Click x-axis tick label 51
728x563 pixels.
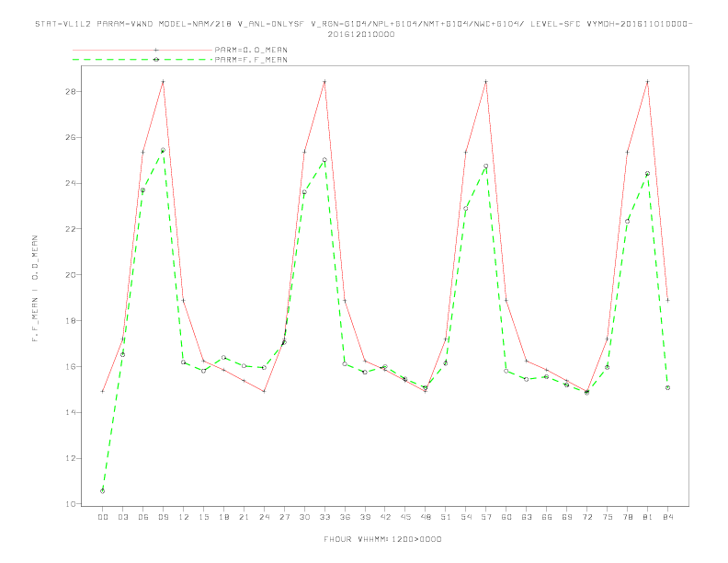coord(446,517)
